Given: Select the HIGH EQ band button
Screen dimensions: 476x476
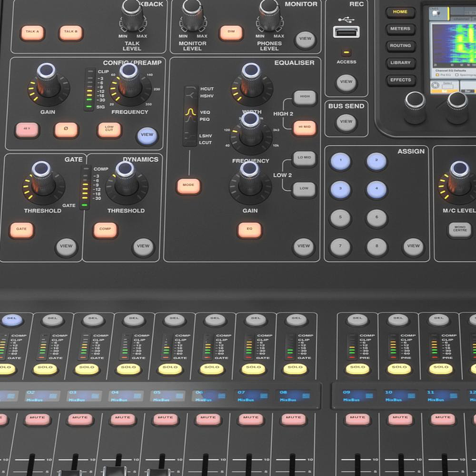Looking at the screenshot, I should point(304,97).
